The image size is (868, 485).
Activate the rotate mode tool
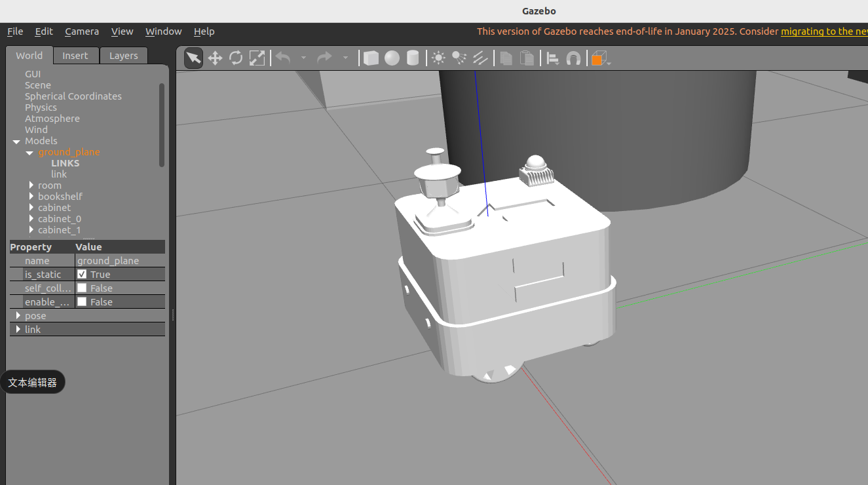coord(236,58)
